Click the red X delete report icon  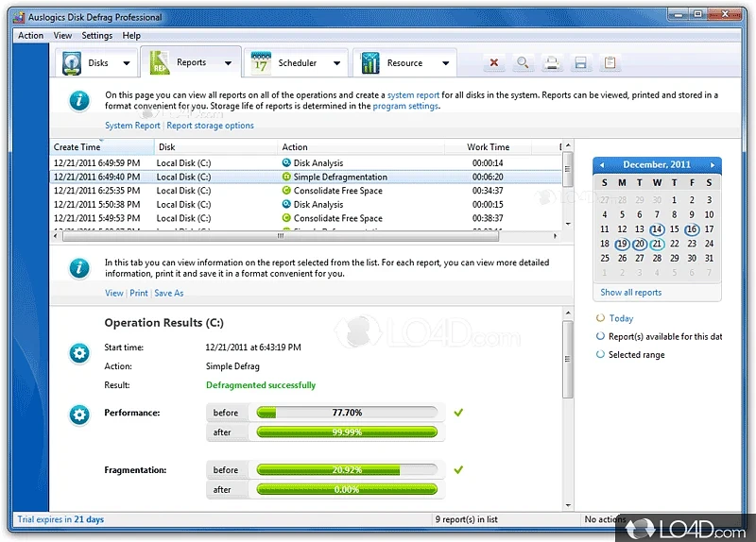click(493, 63)
